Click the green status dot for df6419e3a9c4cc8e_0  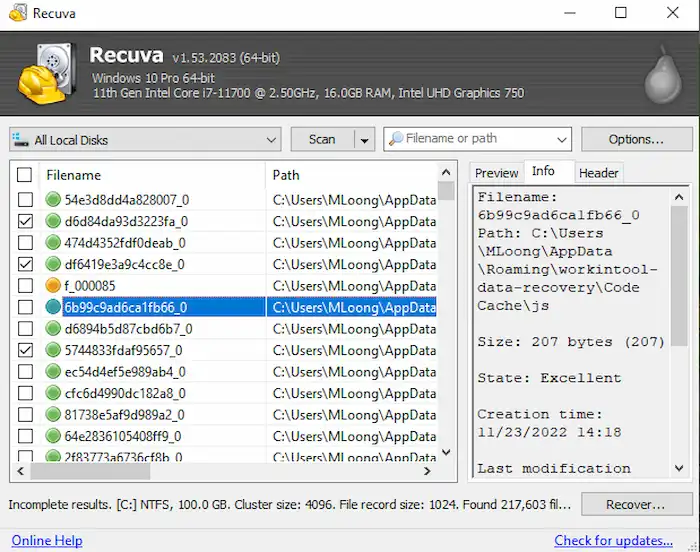[x=53, y=264]
